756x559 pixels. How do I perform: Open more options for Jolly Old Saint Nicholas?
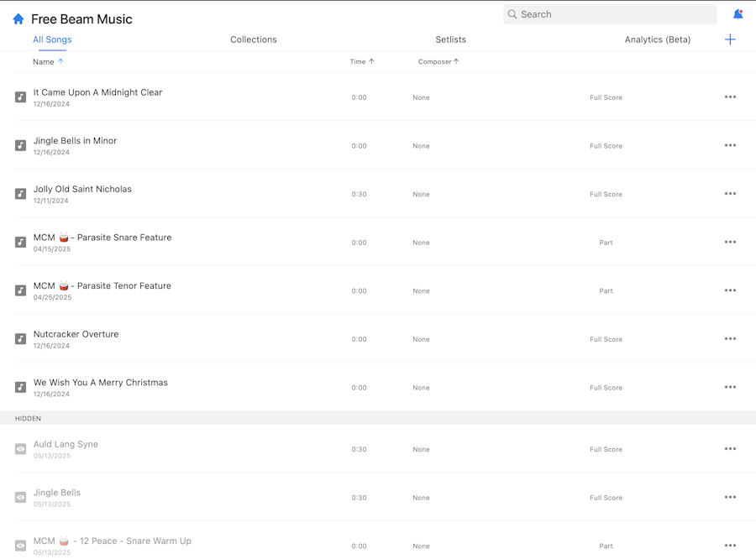(730, 194)
